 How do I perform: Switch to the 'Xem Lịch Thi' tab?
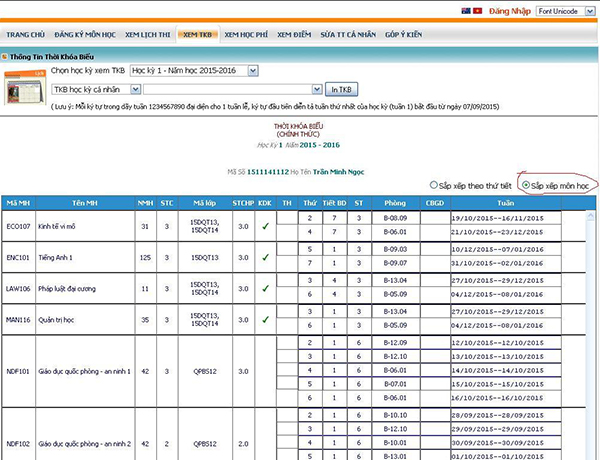(148, 34)
